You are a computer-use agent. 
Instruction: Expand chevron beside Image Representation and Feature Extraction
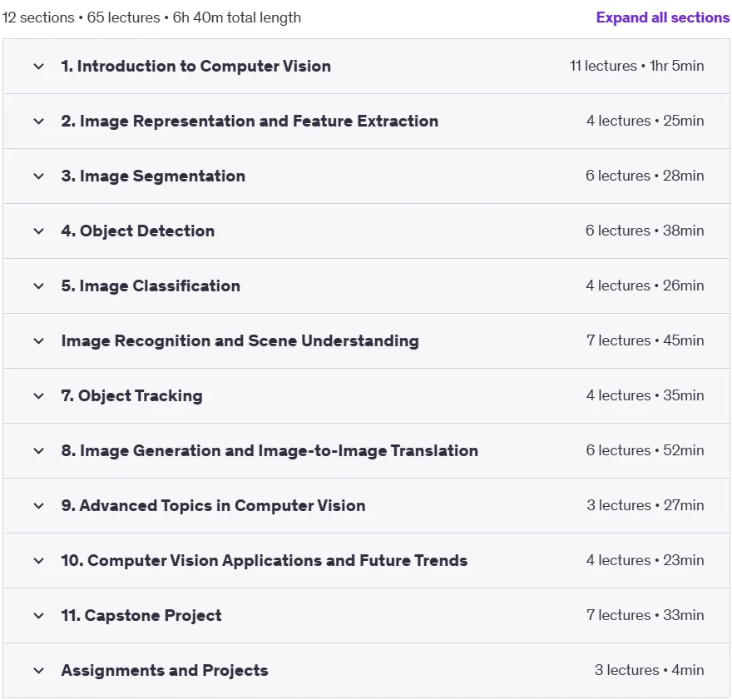tap(39, 122)
